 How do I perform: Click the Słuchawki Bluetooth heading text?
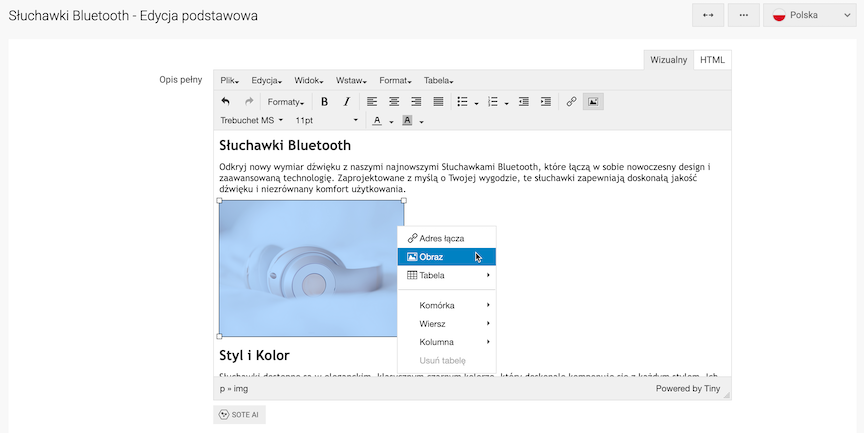click(285, 145)
